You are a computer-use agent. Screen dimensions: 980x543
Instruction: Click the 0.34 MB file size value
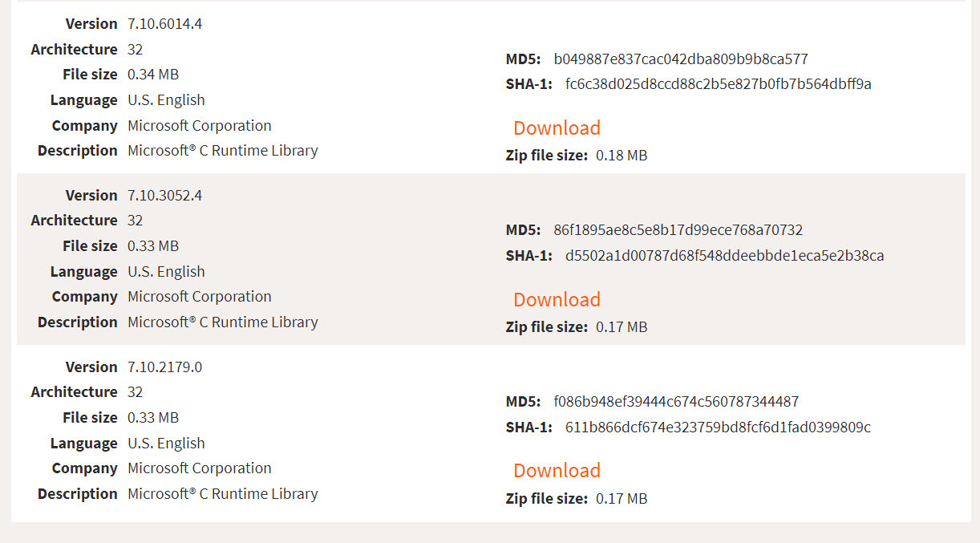point(153,75)
